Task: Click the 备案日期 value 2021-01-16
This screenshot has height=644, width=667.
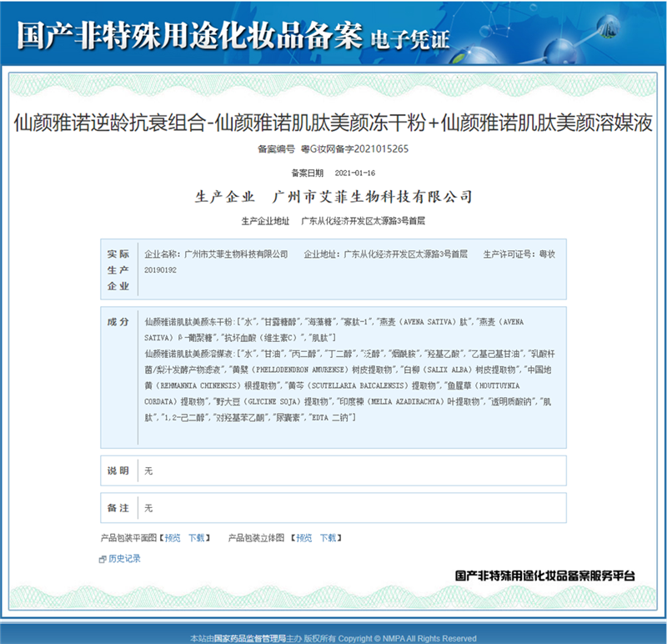Action: 355,174
